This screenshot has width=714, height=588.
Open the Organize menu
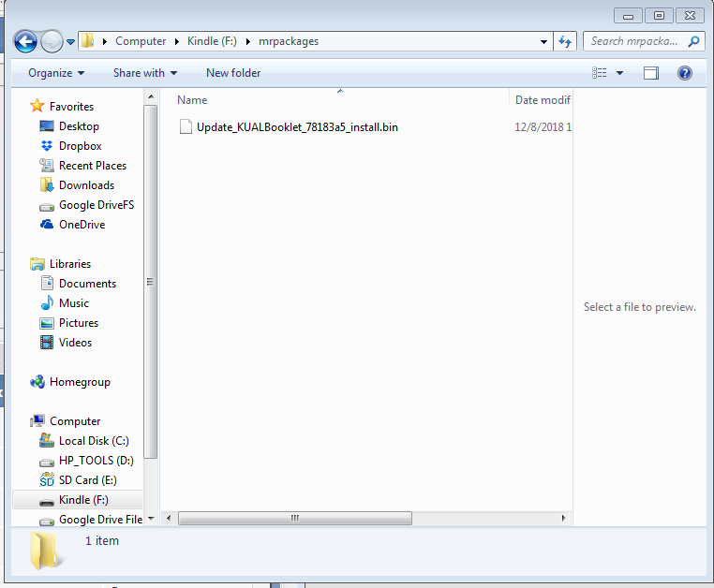(56, 73)
